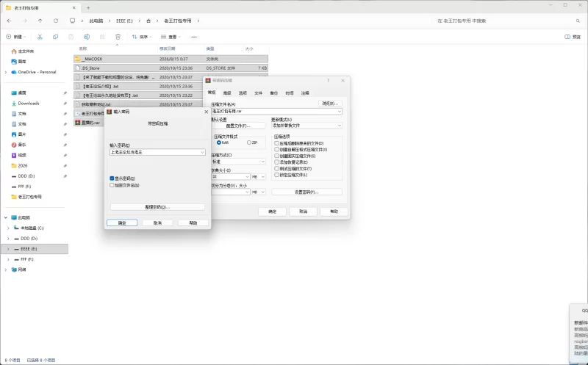Open the password field dropdown arrow

(x=202, y=153)
